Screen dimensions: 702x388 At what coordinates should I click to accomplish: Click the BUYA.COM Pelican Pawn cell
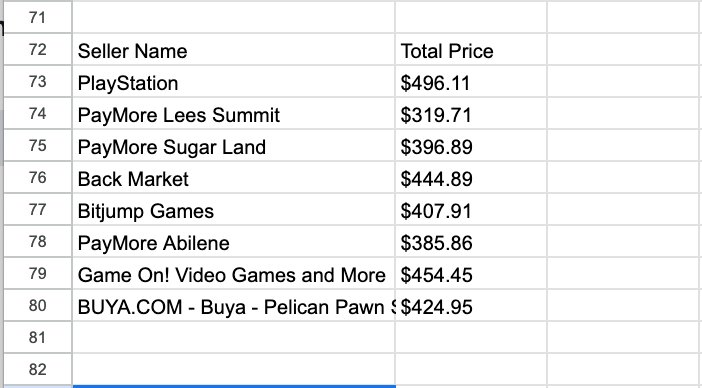[233, 306]
